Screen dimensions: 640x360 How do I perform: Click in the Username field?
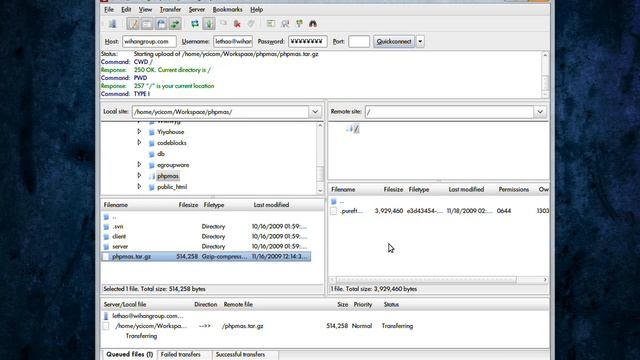click(x=233, y=42)
